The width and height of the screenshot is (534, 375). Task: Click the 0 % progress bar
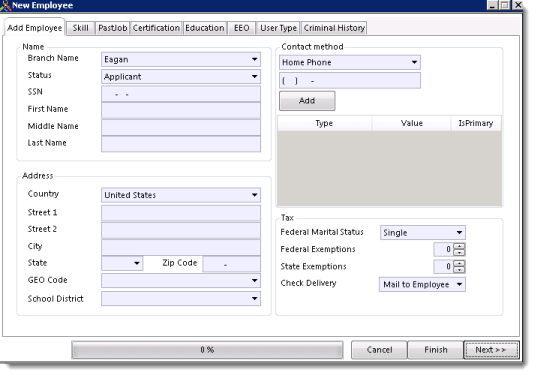[207, 350]
